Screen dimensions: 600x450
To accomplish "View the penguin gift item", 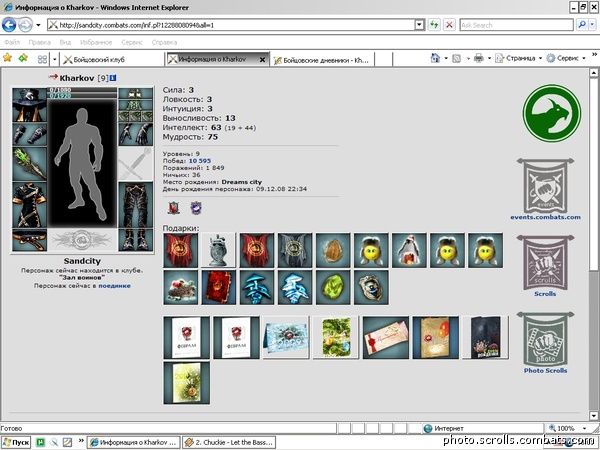I will click(409, 250).
